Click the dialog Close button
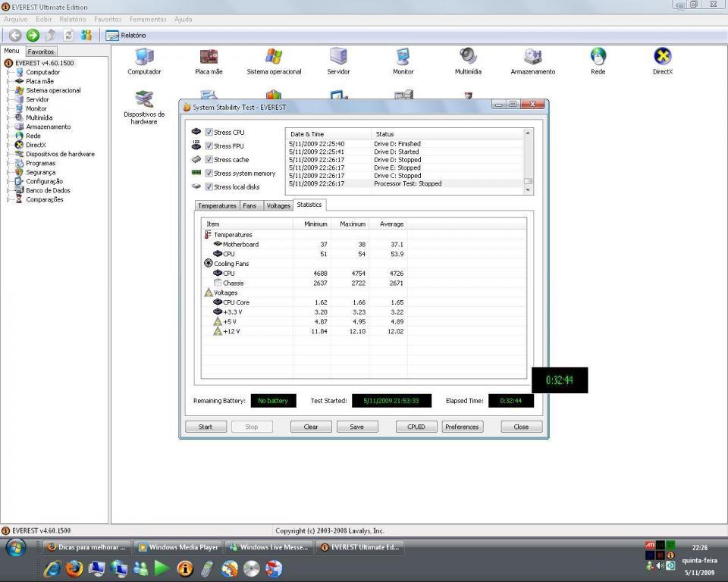 point(522,427)
